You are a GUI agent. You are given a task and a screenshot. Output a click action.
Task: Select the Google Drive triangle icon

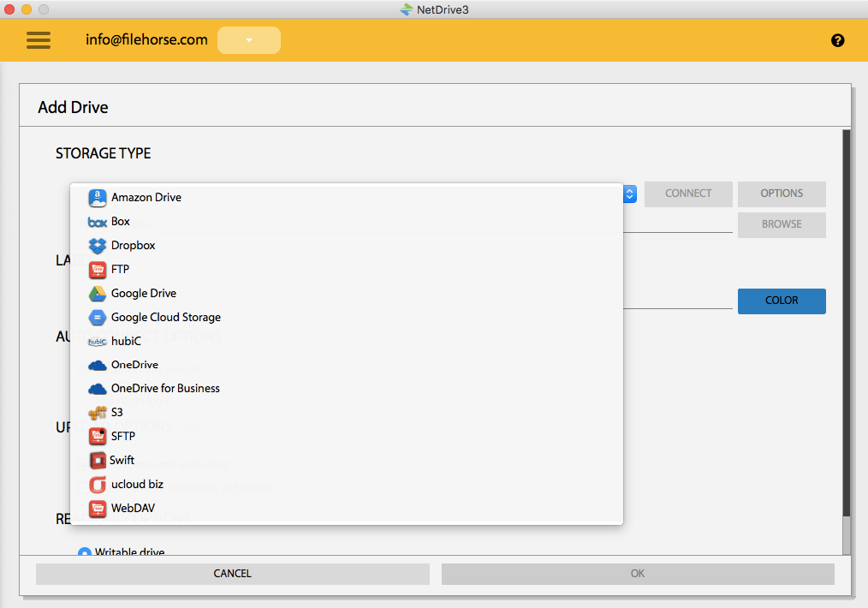(x=98, y=294)
